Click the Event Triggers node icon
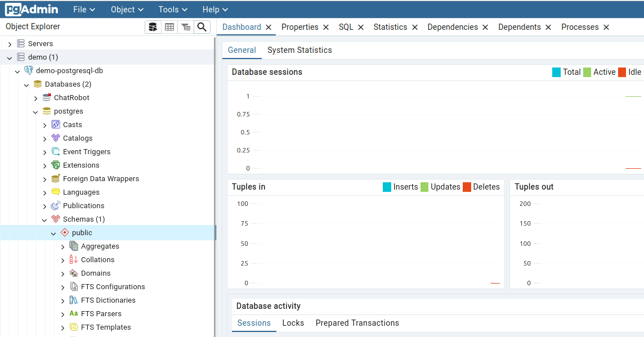Viewport: 644px width, 337px height. pos(56,152)
